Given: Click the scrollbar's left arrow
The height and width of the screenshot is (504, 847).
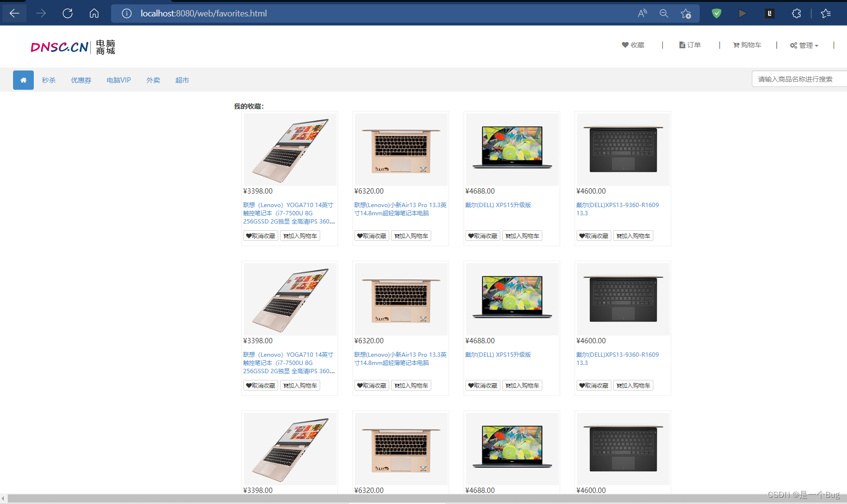Looking at the screenshot, I should [x=3, y=498].
